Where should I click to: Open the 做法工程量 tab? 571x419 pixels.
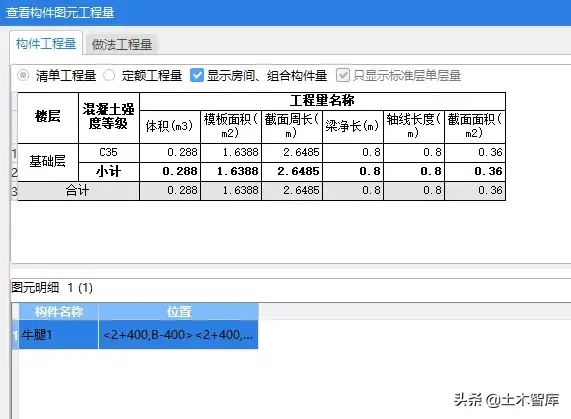[x=122, y=44]
